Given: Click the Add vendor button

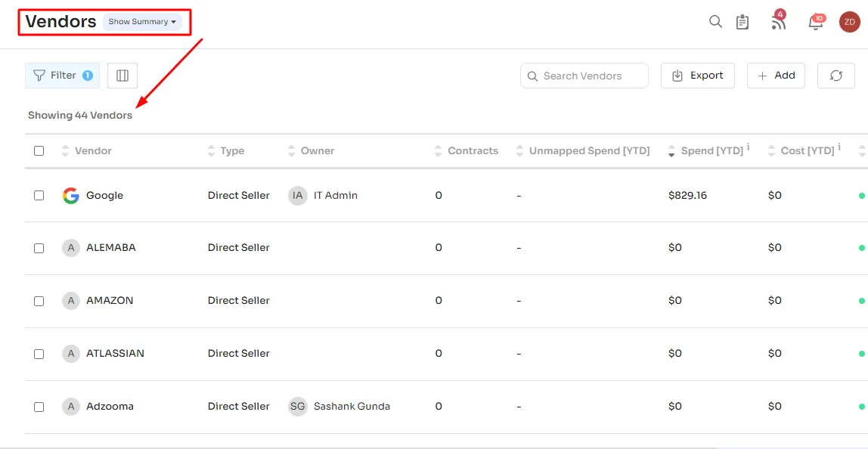Looking at the screenshot, I should tap(776, 76).
